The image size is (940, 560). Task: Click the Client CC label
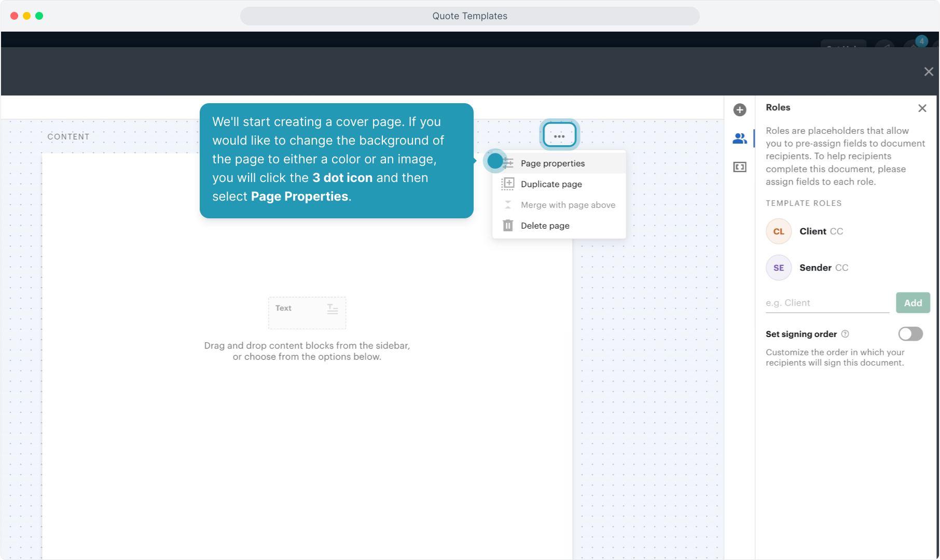(x=836, y=231)
